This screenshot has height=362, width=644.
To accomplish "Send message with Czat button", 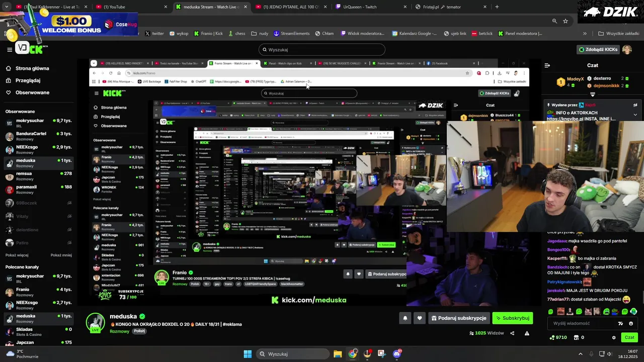I will (629, 337).
